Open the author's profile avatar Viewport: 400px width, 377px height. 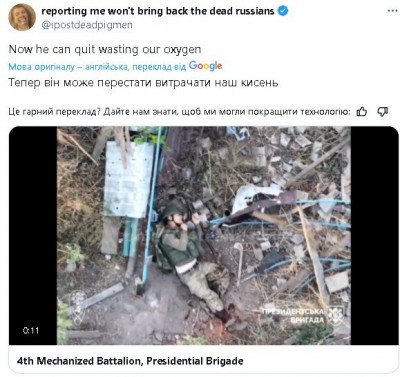pyautogui.click(x=22, y=17)
